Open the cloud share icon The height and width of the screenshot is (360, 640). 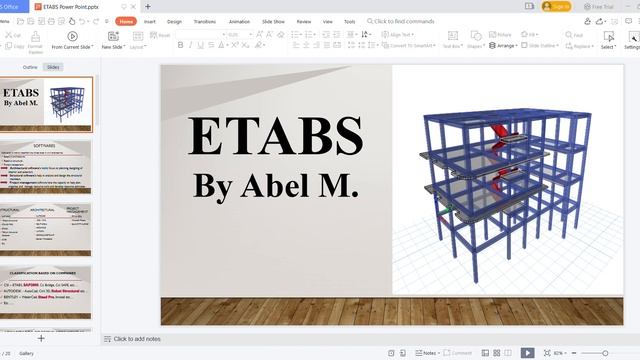coord(600,21)
